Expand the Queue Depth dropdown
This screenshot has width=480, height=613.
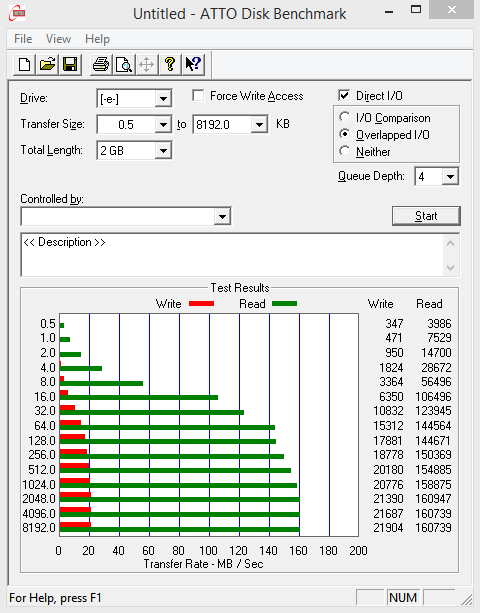pyautogui.click(x=450, y=177)
